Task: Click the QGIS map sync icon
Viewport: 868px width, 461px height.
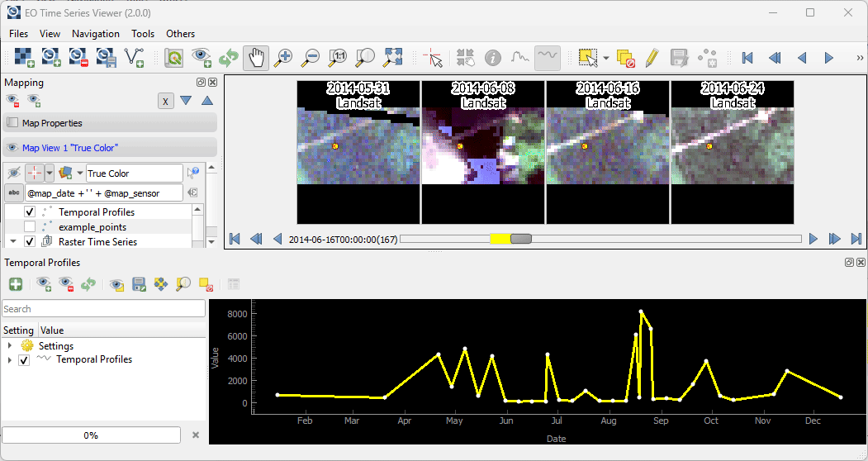Action: coord(173,57)
